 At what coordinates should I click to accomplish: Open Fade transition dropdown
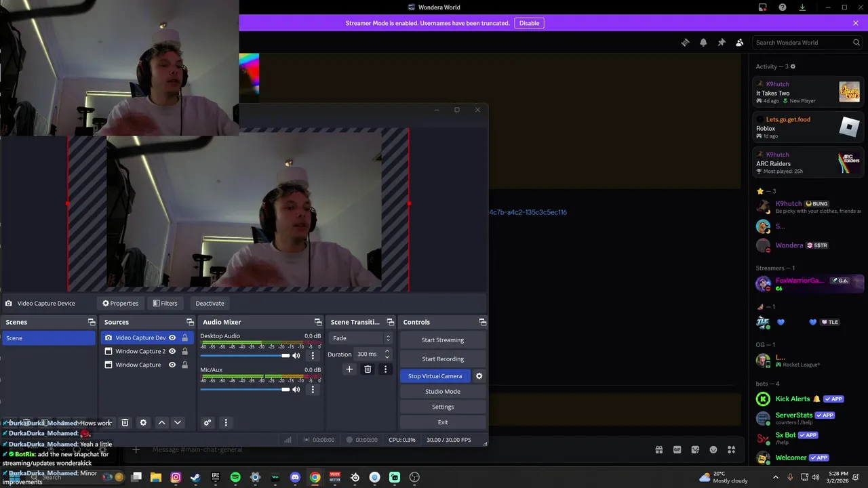[x=361, y=338]
